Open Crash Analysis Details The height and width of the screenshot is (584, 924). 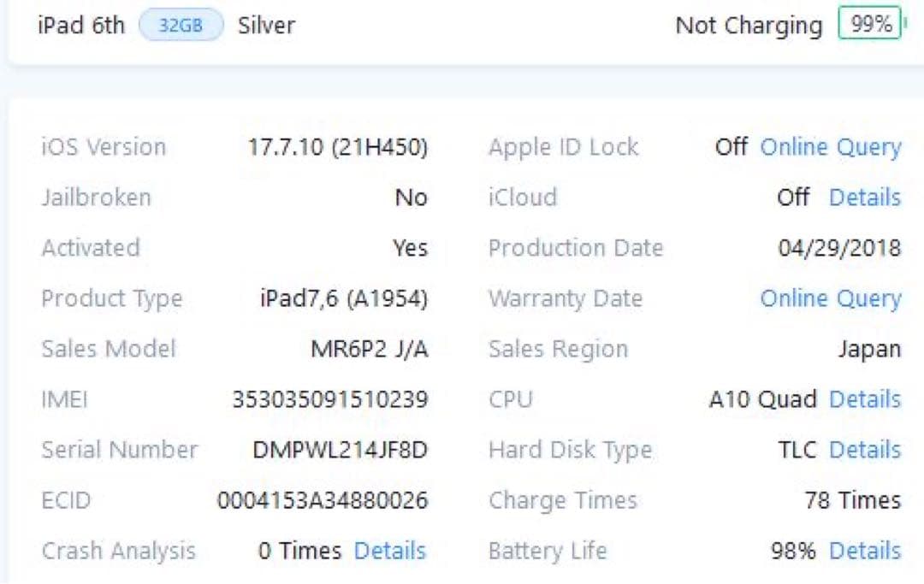390,551
